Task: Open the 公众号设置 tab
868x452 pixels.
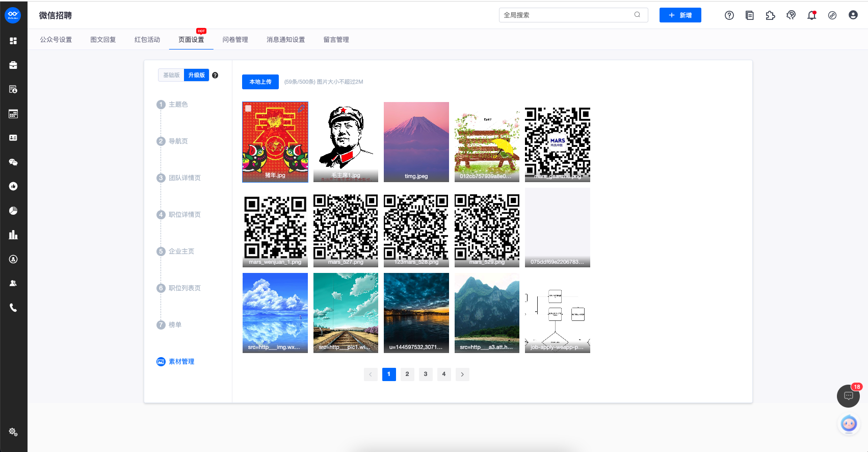Action: (56, 40)
